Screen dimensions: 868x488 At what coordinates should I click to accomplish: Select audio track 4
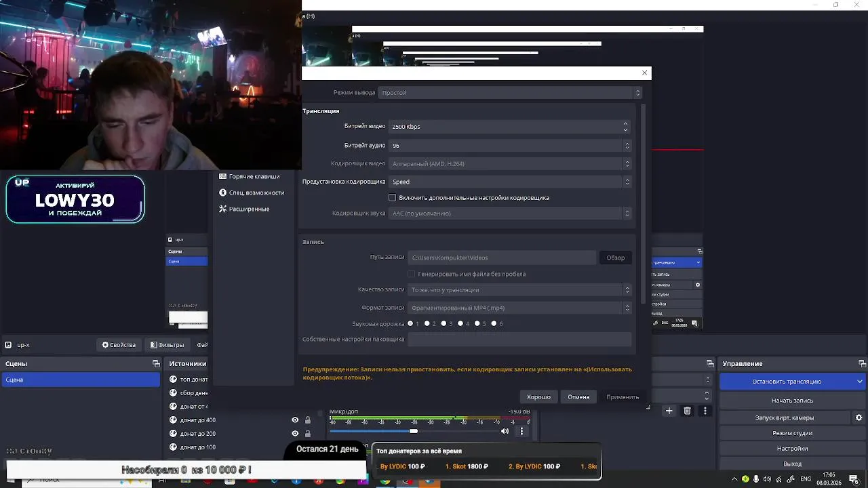coord(460,323)
